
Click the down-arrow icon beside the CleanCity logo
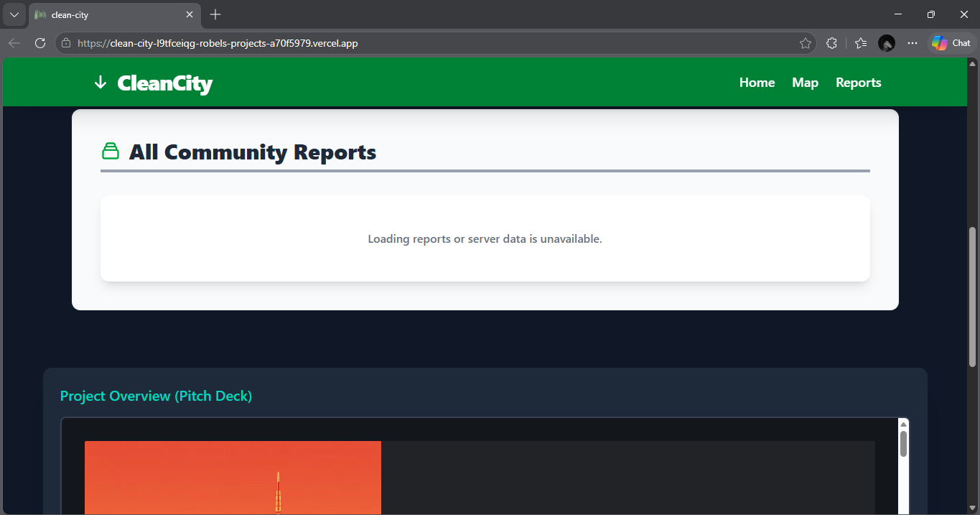coord(101,83)
